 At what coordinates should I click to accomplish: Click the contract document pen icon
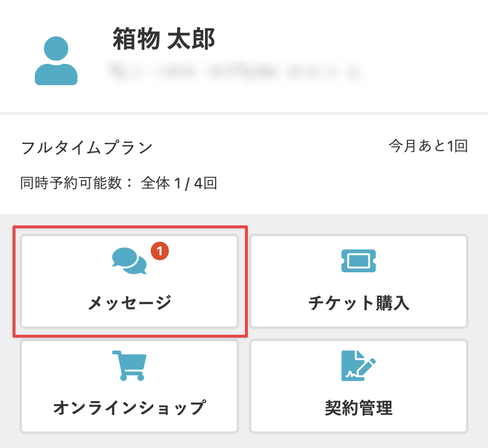359,366
